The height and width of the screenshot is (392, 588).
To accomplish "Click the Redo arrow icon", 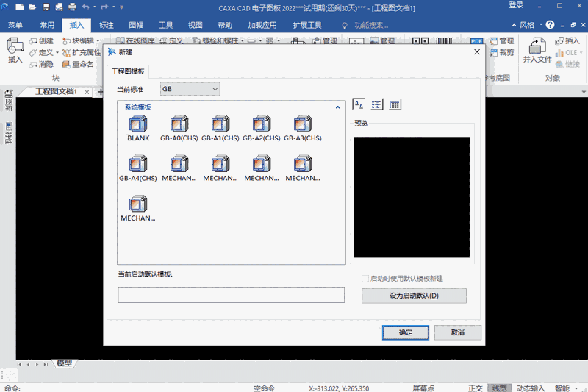I will click(104, 7).
